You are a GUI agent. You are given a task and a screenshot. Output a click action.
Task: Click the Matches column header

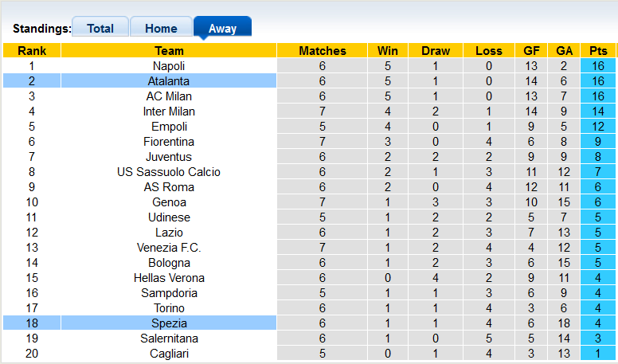[323, 51]
